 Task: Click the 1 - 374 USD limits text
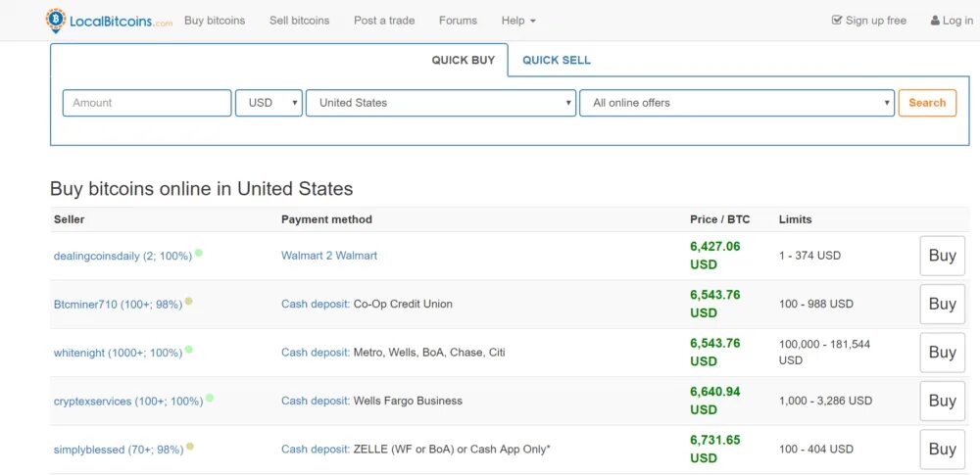pos(810,256)
